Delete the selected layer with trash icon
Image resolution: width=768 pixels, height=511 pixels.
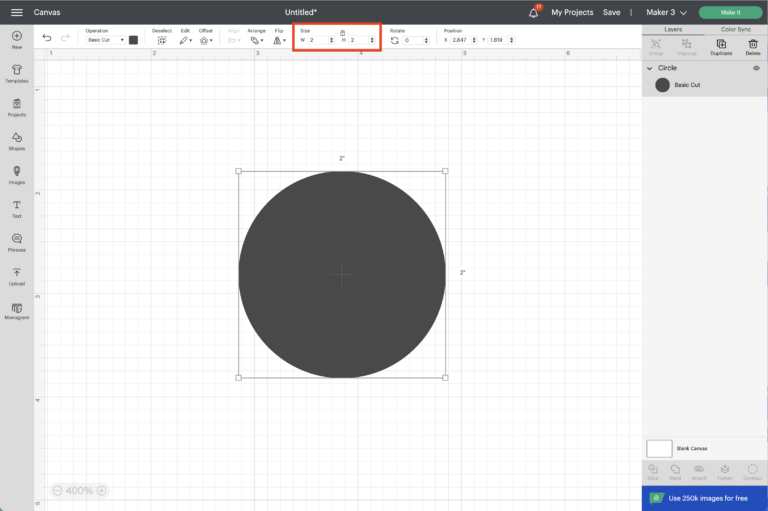tap(752, 46)
